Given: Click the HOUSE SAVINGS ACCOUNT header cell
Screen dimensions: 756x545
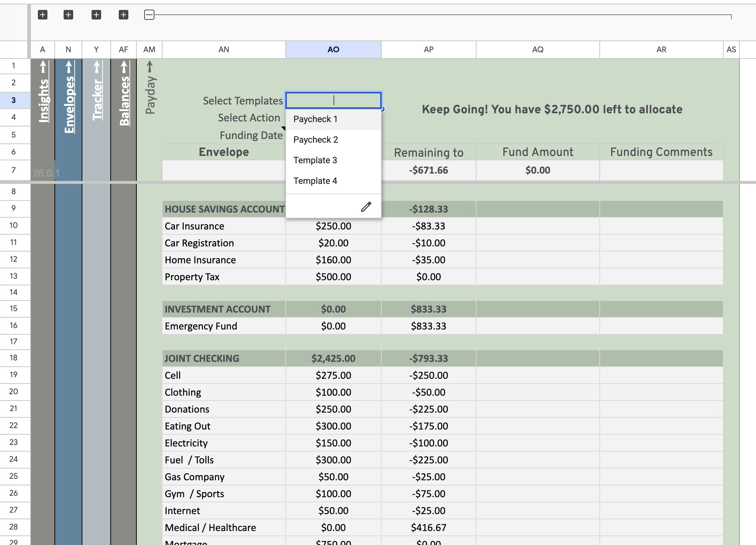Looking at the screenshot, I should click(x=224, y=209).
